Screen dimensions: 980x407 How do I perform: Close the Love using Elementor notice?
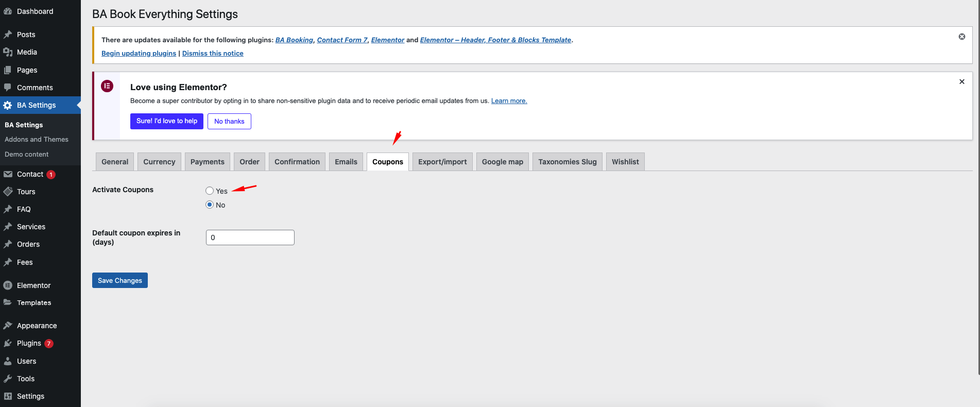(x=961, y=81)
